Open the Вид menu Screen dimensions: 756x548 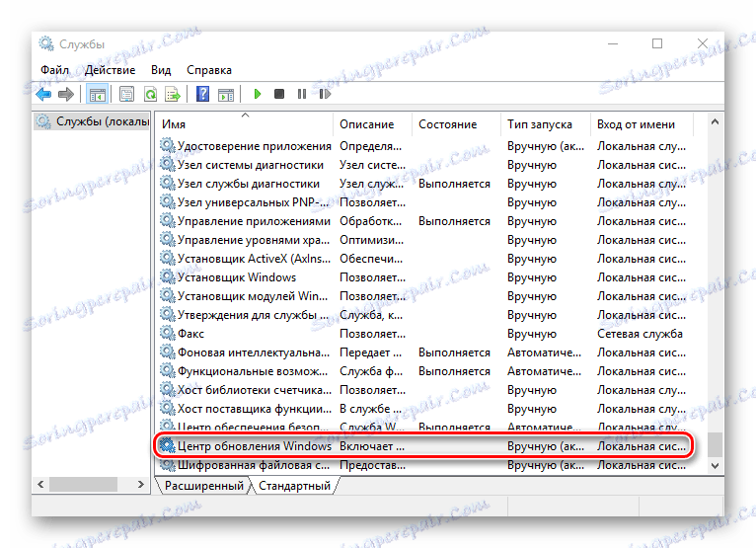coord(161,70)
